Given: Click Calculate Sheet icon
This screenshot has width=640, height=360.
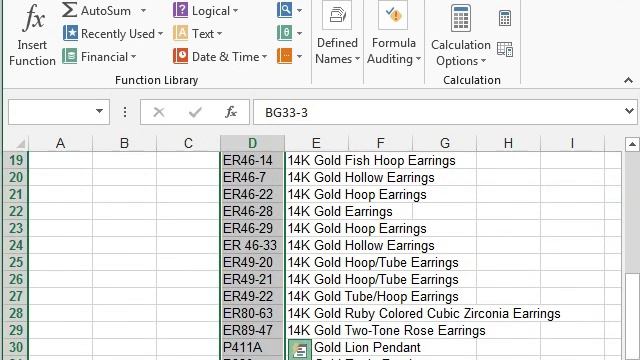Looking at the screenshot, I should pyautogui.click(x=505, y=49).
